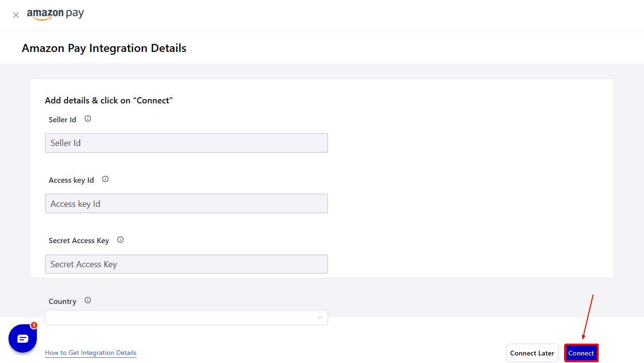This screenshot has height=363, width=644.
Task: Show info tooltip for Country
Action: [88, 301]
